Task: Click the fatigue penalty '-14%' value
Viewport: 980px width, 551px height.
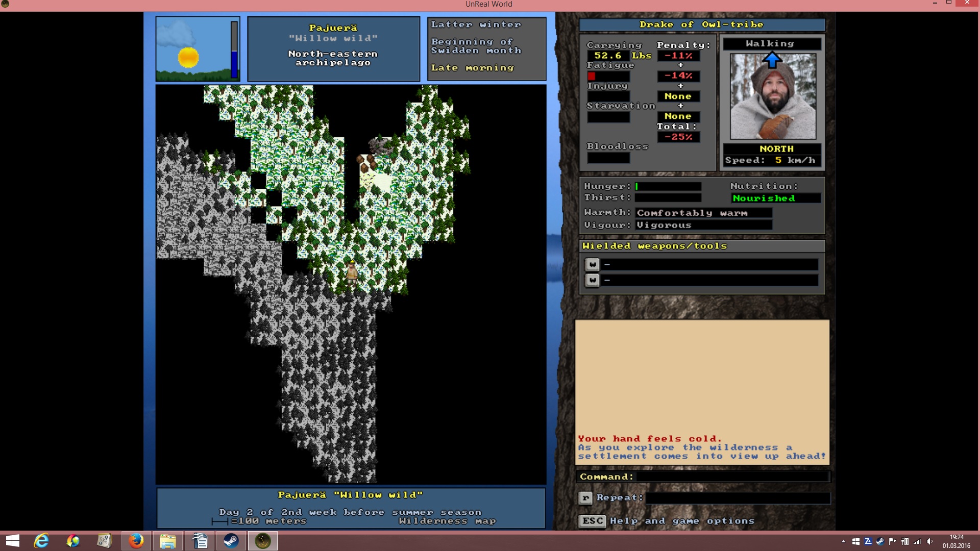Action: coord(678,76)
